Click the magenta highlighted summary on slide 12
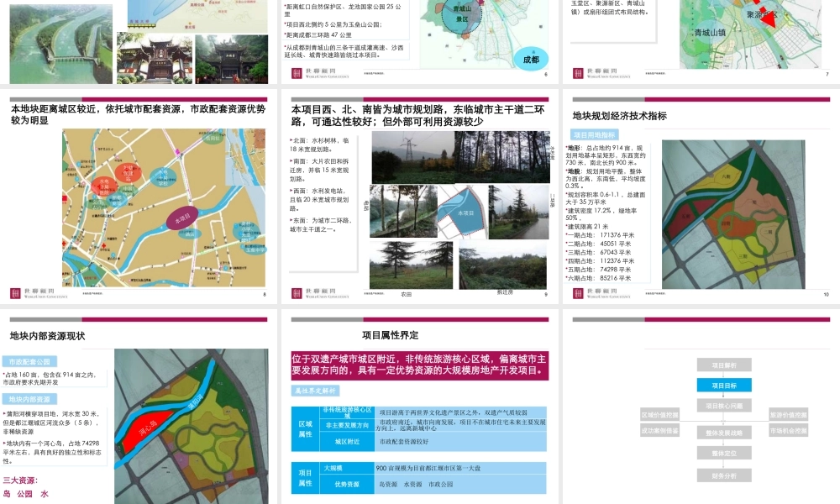This screenshot has width=840, height=504. coord(419,365)
